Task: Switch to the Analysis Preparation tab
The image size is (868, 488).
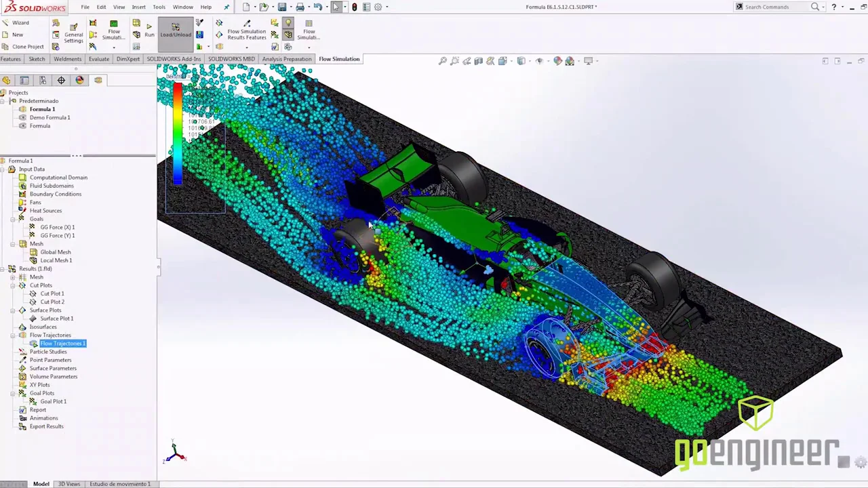Action: (x=287, y=59)
